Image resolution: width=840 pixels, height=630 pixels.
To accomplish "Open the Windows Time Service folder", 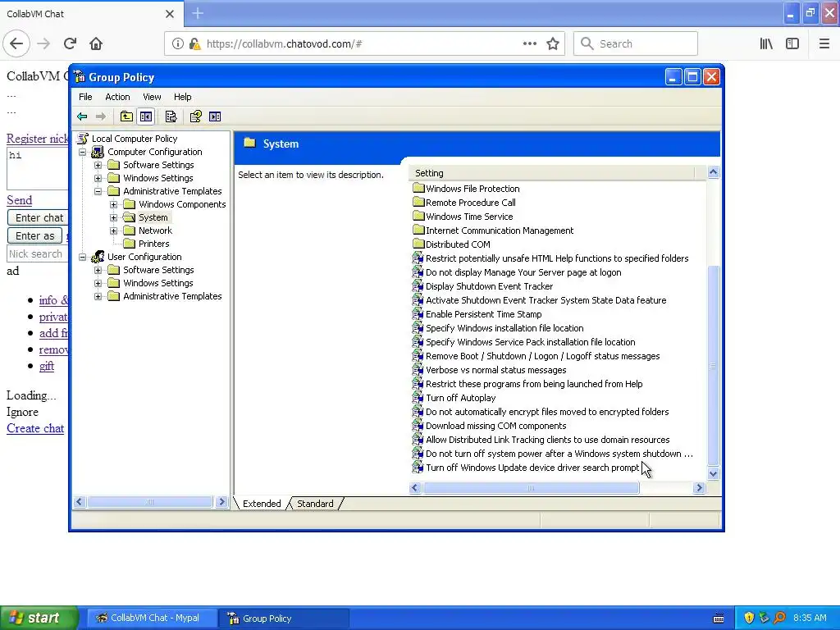I will click(x=463, y=217).
